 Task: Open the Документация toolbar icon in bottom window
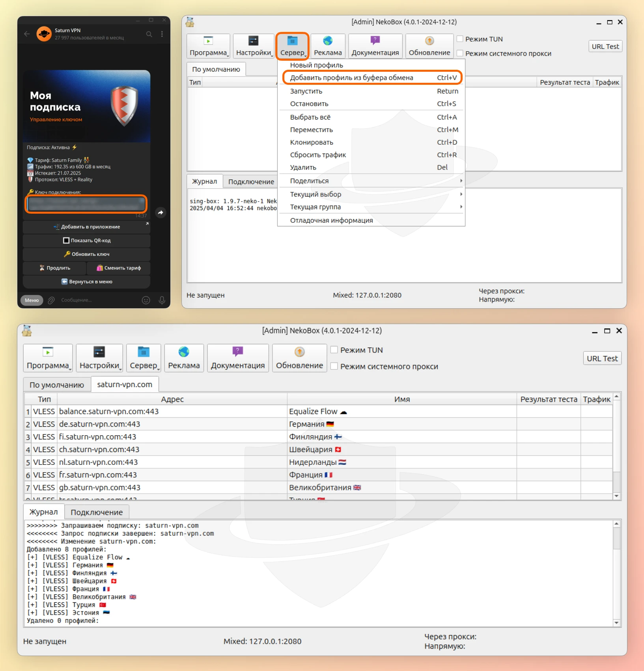[x=238, y=358]
